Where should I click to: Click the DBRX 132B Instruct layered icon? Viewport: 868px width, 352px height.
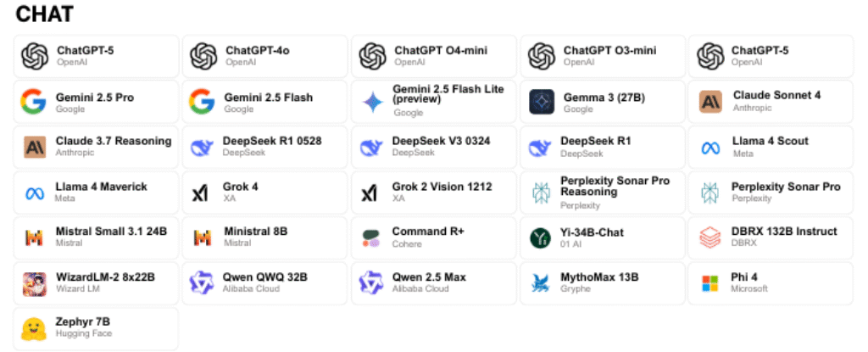pyautogui.click(x=709, y=237)
